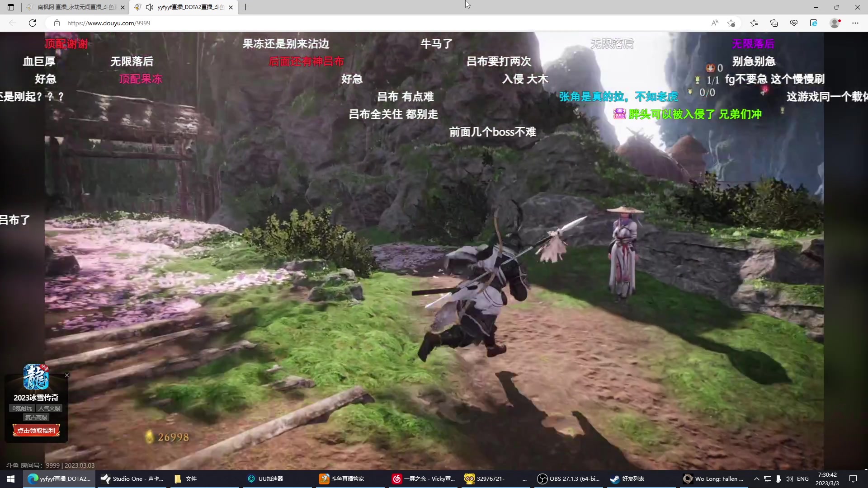This screenshot has height=488, width=868.
Task: Click the danmaku 胖头可以被入侵了 兄弟们冲
Action: tap(695, 114)
